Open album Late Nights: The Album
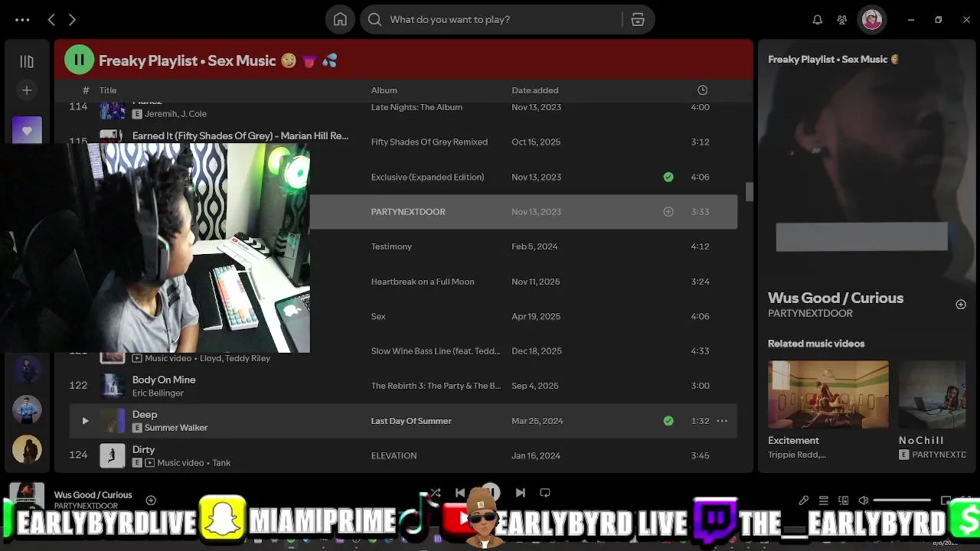980x551 pixels. point(416,107)
